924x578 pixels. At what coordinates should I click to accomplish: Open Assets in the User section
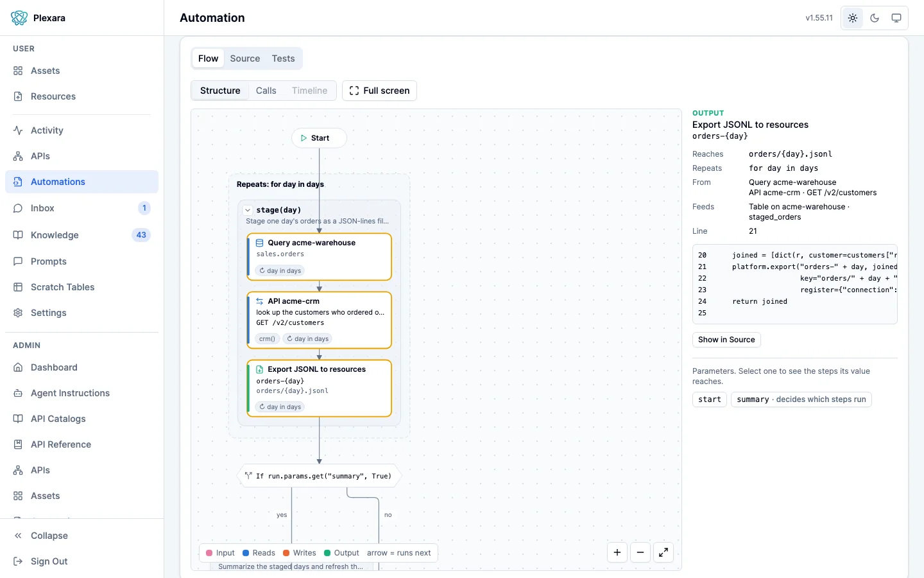point(81,71)
